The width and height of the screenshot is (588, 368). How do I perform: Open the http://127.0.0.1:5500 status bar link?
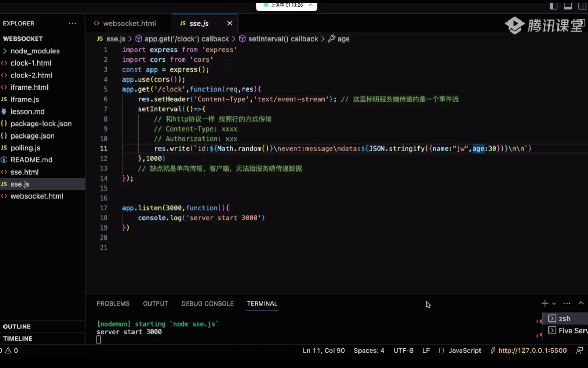pos(532,350)
